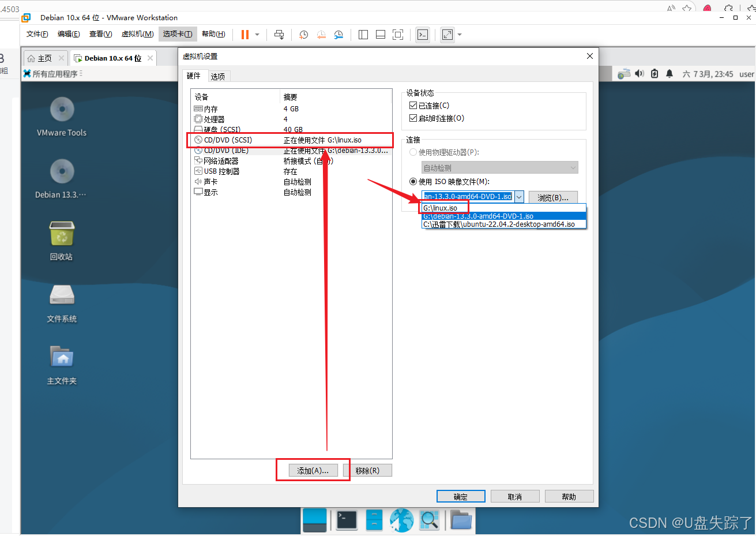756x536 pixels.
Task: Open the snapshot manager icon
Action: 338,35
